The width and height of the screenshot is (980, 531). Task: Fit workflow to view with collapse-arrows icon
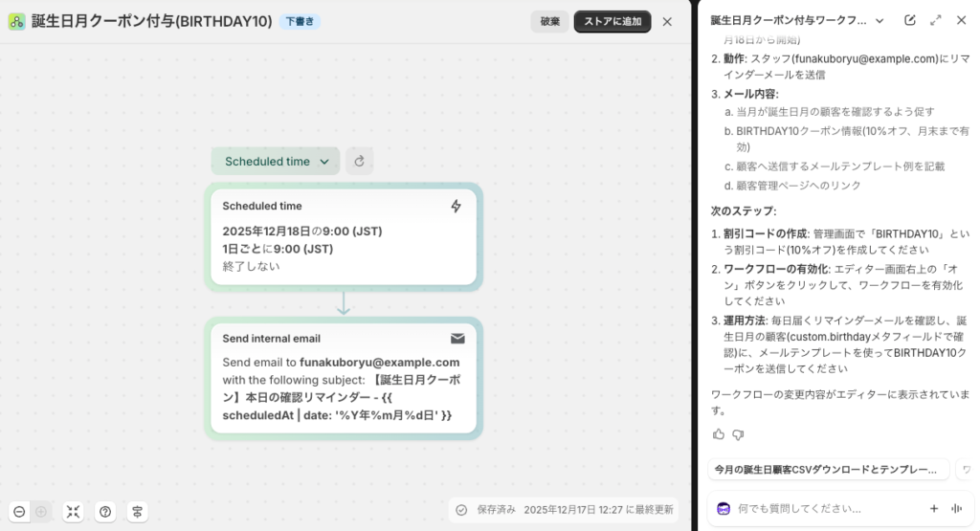pos(73,512)
